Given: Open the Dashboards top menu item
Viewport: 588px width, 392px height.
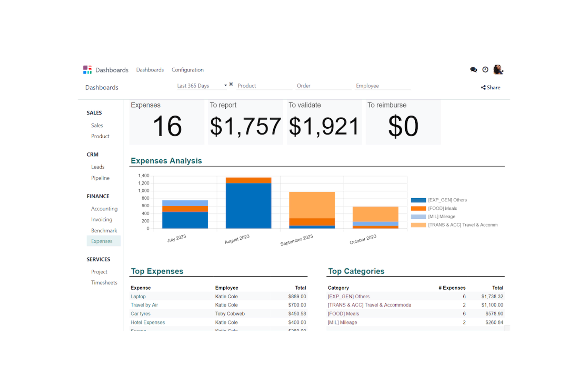Looking at the screenshot, I should coord(150,70).
